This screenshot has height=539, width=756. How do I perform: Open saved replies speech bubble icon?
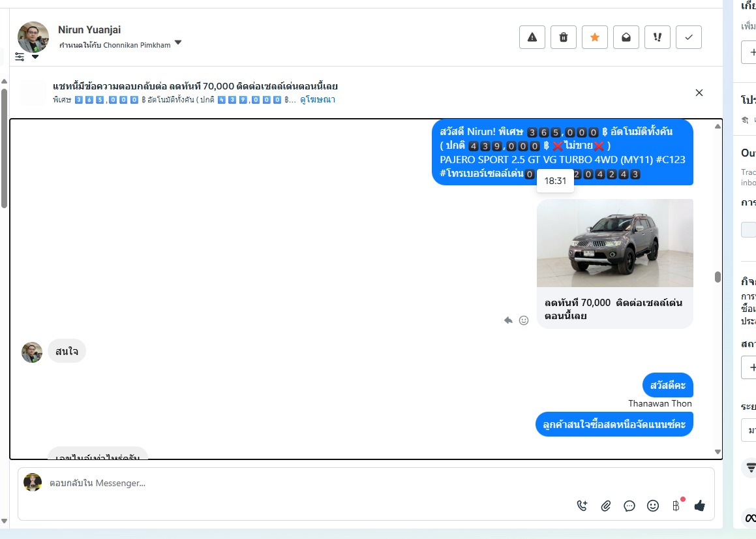click(629, 506)
